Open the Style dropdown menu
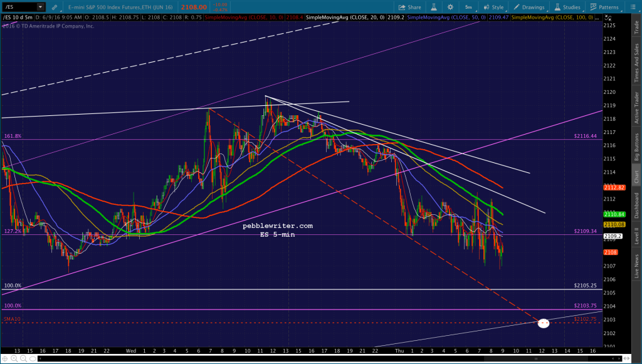 click(494, 7)
